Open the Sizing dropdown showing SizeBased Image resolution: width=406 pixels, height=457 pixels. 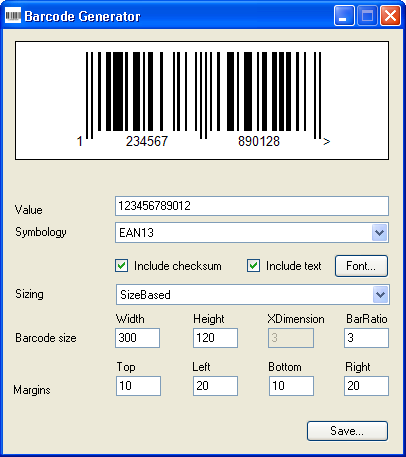tap(253, 295)
